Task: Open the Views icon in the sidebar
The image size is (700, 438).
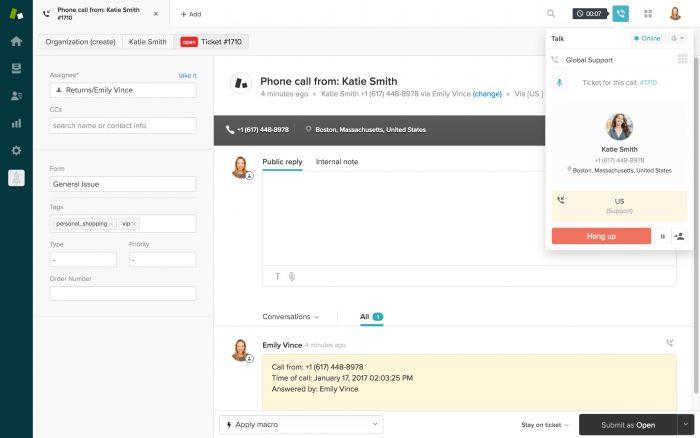Action: (16, 68)
